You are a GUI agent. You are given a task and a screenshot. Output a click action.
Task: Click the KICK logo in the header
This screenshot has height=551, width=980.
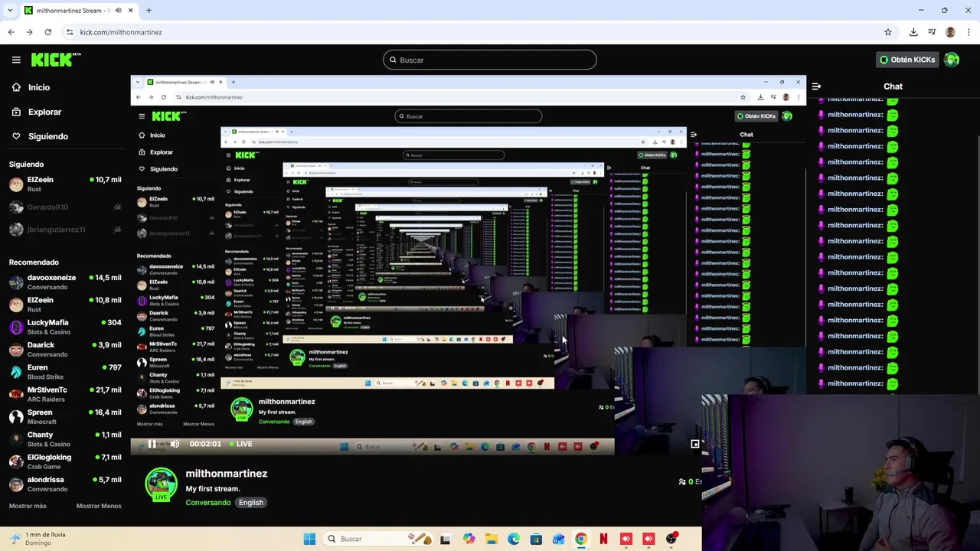56,60
